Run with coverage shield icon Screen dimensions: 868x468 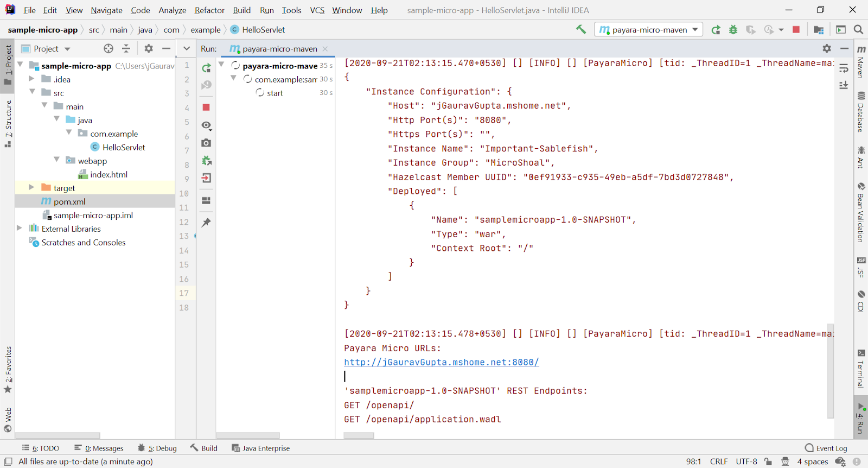(x=751, y=30)
